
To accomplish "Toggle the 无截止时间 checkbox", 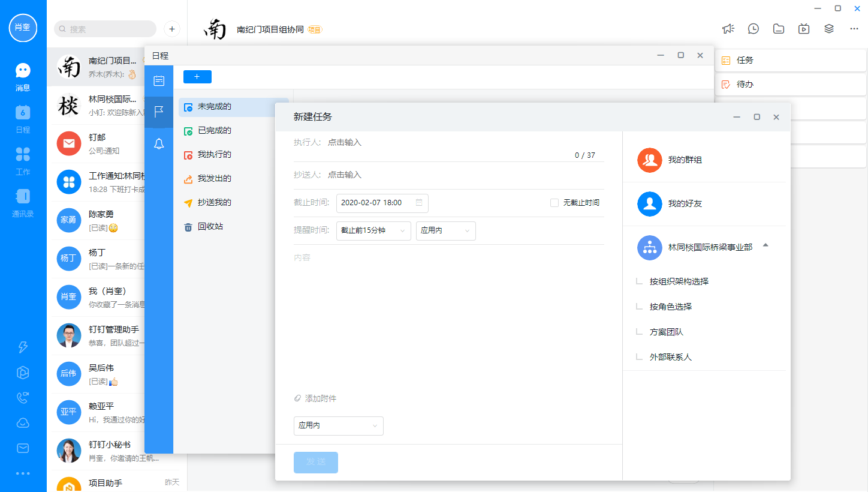I will 554,203.
